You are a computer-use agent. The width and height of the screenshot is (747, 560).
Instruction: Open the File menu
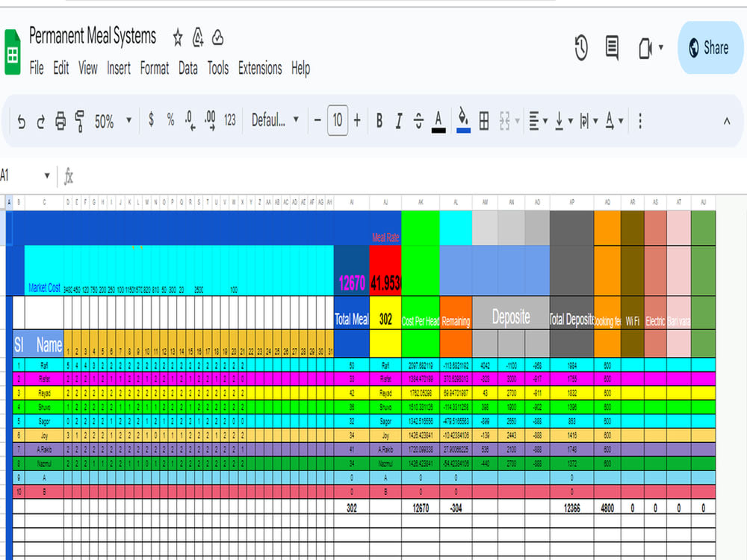coord(36,68)
